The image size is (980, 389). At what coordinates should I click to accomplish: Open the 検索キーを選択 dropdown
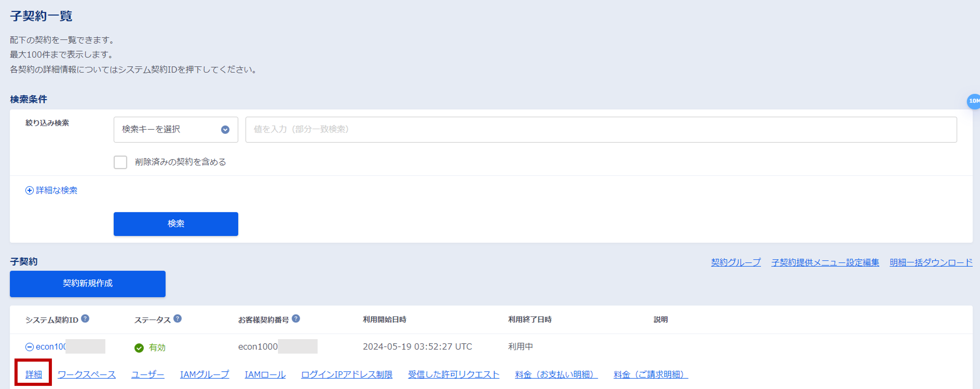coord(176,129)
